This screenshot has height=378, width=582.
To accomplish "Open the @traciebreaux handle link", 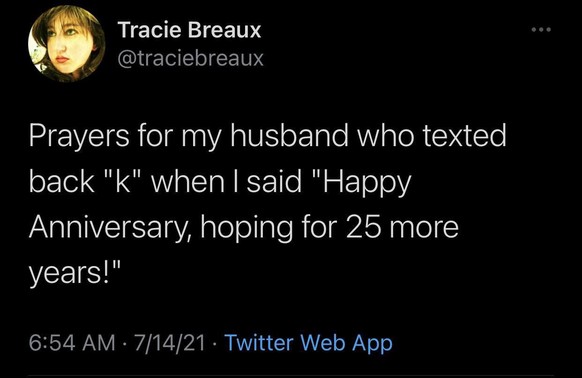I will pos(191,58).
